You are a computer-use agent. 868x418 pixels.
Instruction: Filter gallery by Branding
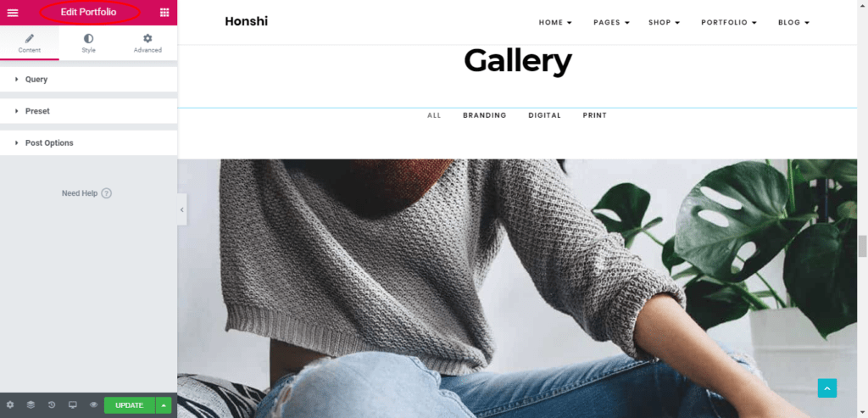(x=484, y=115)
